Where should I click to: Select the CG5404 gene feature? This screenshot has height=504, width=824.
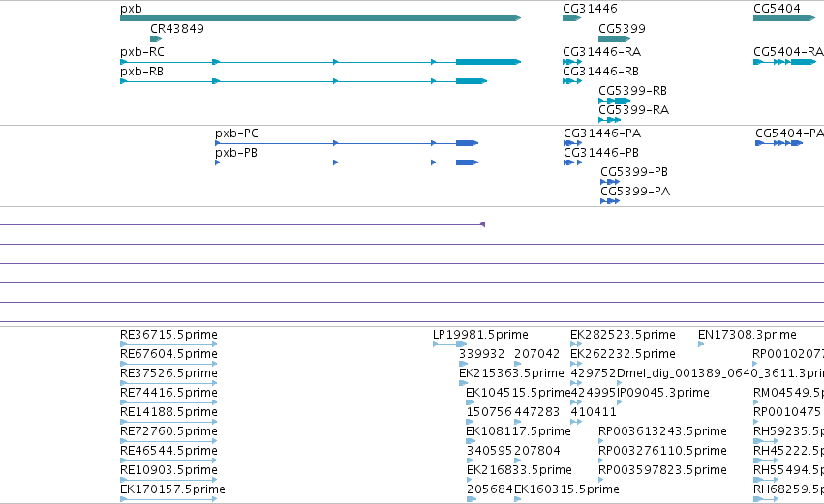pyautogui.click(x=784, y=18)
